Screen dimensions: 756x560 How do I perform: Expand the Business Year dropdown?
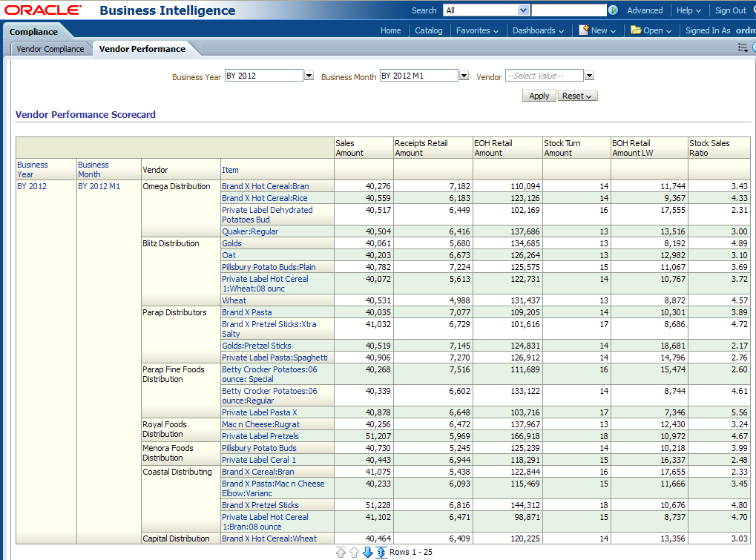click(x=309, y=76)
